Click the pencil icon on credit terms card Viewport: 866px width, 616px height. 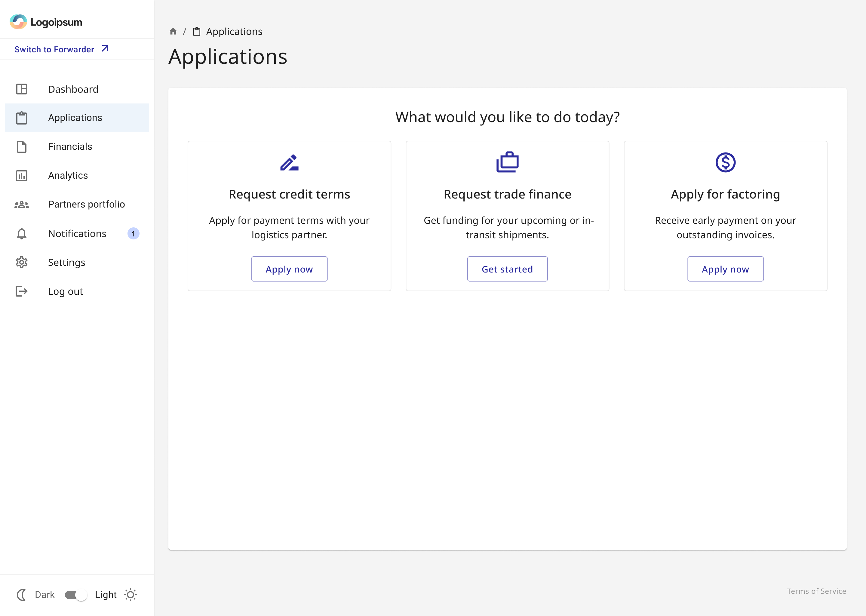coord(289,162)
